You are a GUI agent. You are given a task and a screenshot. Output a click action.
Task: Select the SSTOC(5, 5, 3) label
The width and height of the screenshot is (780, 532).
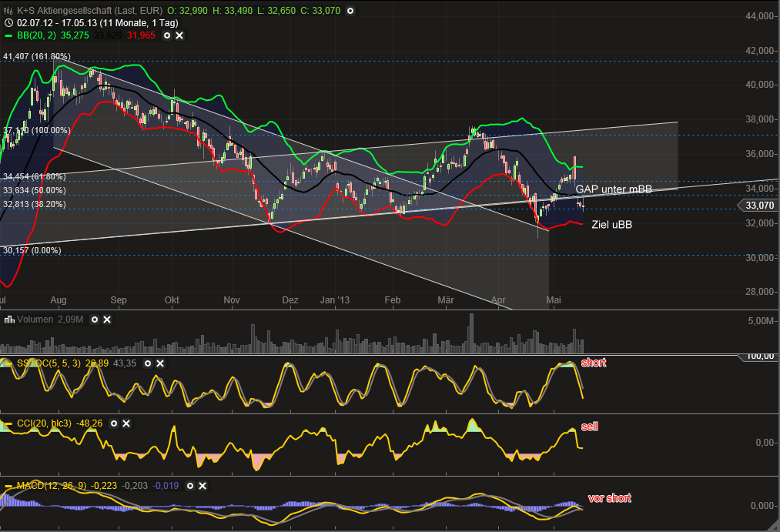point(49,363)
